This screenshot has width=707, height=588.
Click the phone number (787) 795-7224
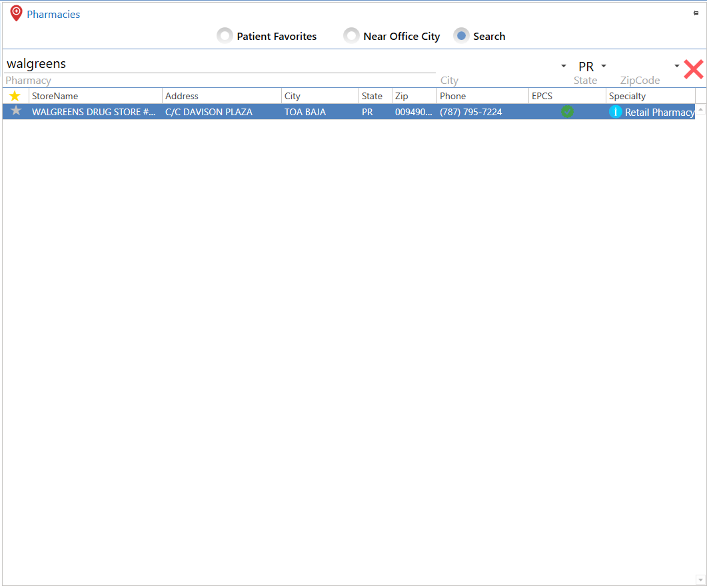coord(470,112)
